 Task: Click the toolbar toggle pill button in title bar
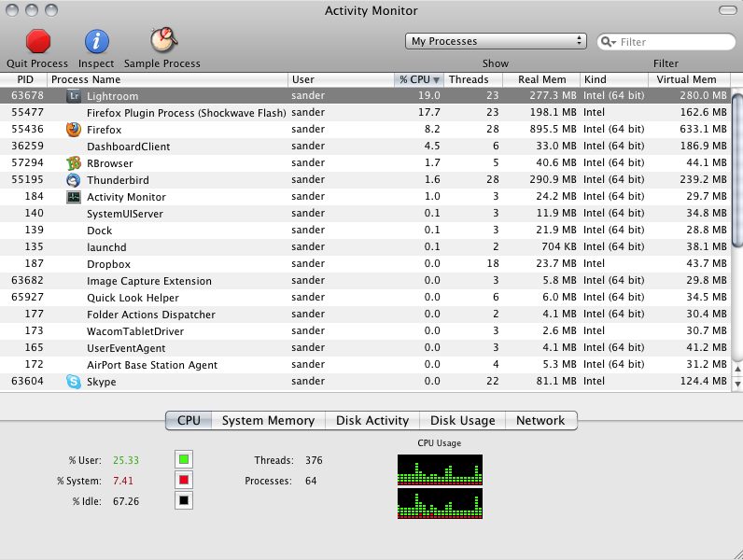pyautogui.click(x=728, y=10)
